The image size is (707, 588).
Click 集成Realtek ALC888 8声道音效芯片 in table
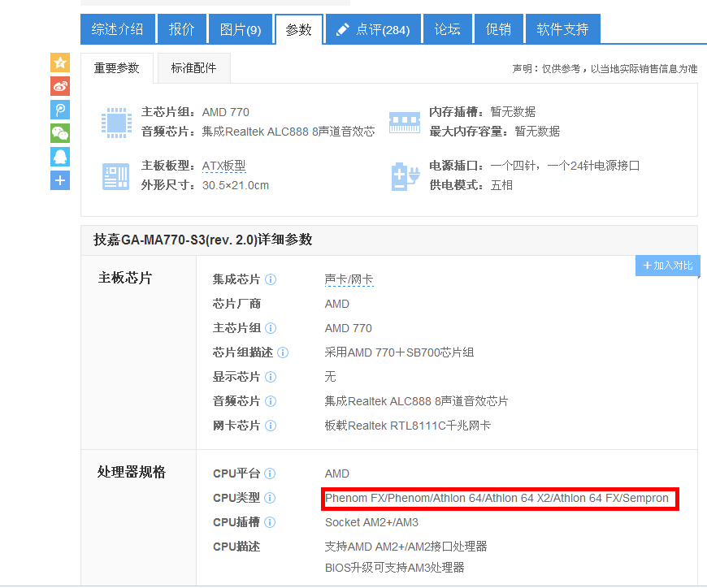pos(416,401)
